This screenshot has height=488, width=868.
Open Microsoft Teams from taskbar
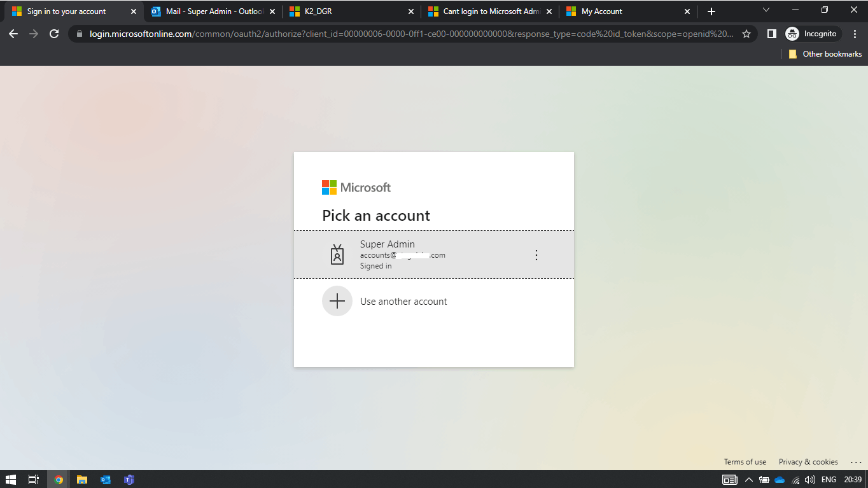point(129,479)
